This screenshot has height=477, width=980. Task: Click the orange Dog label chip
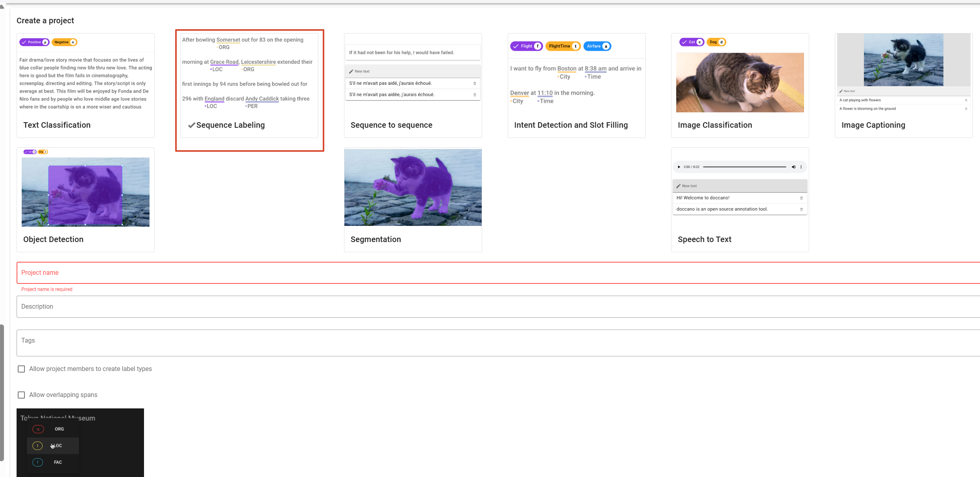click(716, 42)
